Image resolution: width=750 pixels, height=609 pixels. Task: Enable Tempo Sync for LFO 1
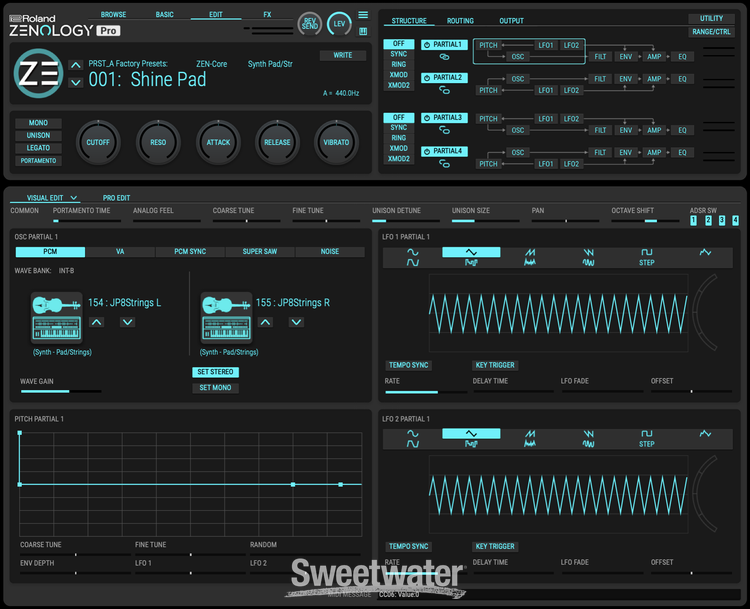[408, 365]
